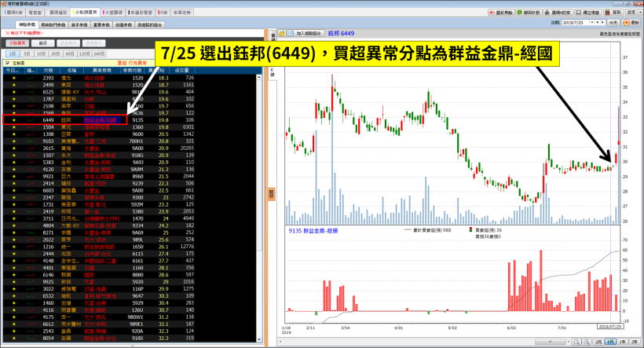
Task: Click the trend sparkline icon in row 9921
Action: (31, 176)
